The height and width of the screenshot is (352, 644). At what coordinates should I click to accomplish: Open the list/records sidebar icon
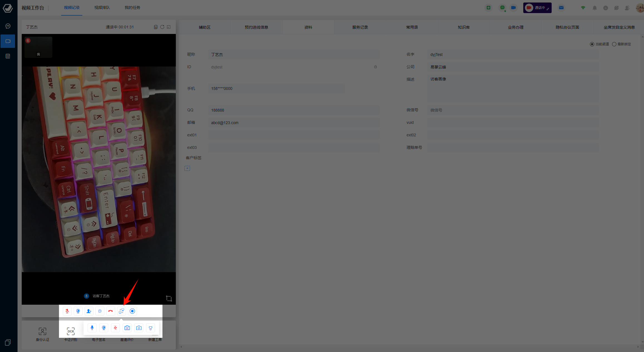pyautogui.click(x=8, y=56)
